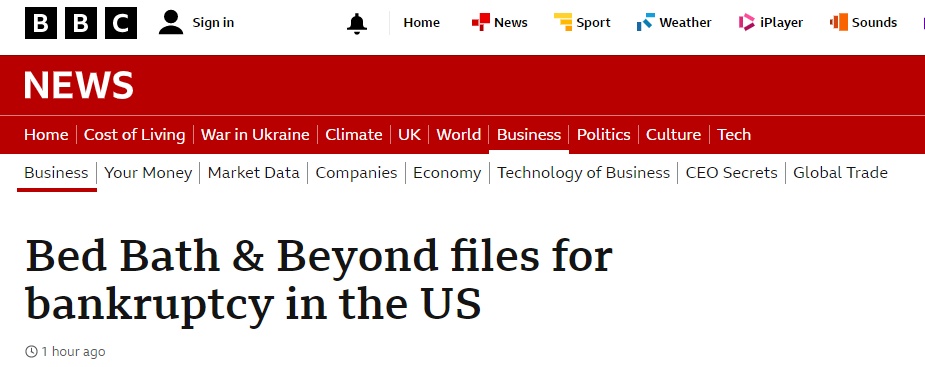
Task: Click the blue Weather icon
Action: coord(645,22)
